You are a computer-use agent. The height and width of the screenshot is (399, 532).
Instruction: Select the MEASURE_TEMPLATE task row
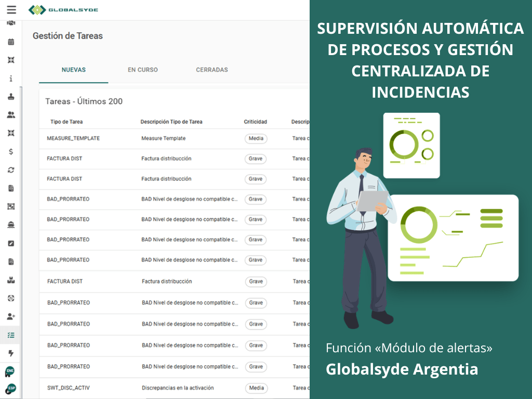(175, 138)
